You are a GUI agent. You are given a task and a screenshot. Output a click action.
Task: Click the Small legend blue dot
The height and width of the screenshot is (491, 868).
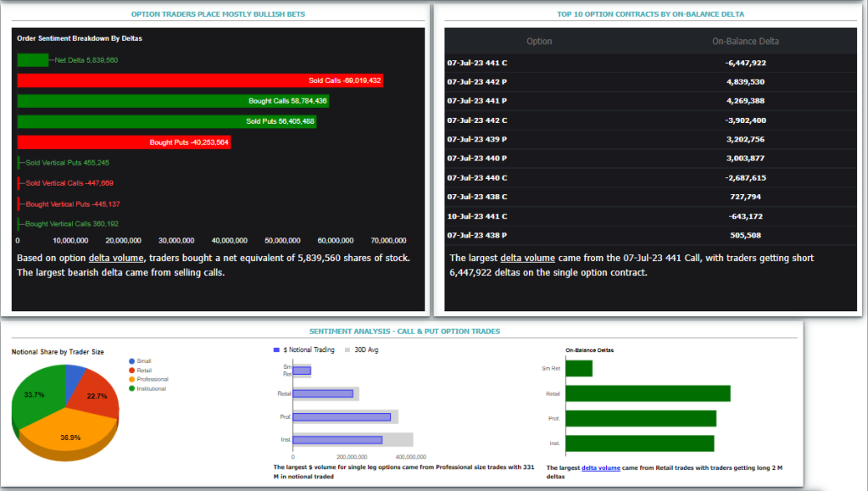coord(131,361)
